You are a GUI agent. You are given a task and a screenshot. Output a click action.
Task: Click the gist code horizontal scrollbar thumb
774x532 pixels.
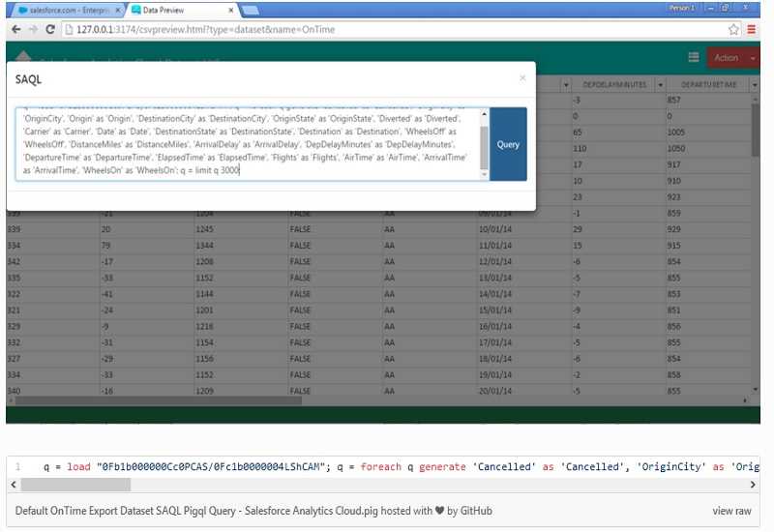tap(76, 485)
